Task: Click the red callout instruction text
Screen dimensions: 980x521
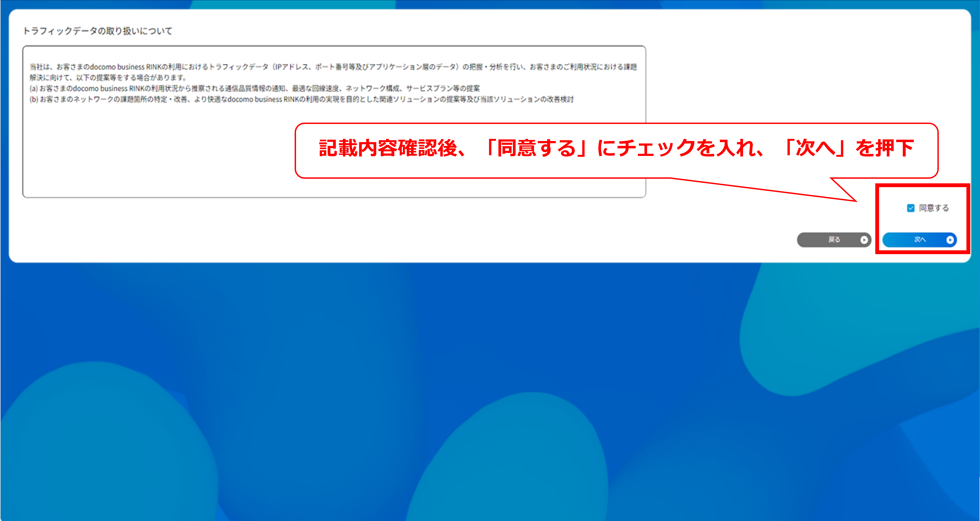Action: [x=616, y=148]
